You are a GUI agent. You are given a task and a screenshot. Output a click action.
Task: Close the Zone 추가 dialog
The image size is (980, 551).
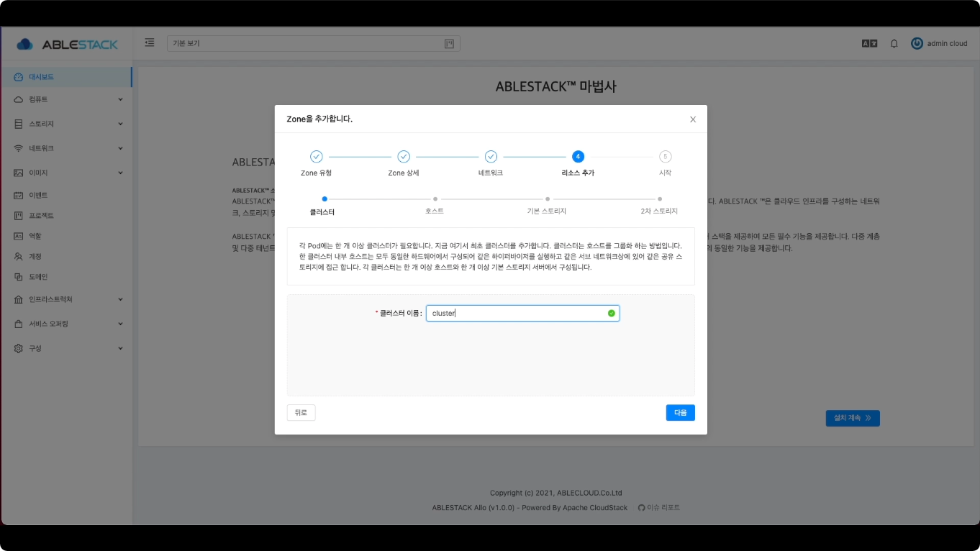click(693, 119)
